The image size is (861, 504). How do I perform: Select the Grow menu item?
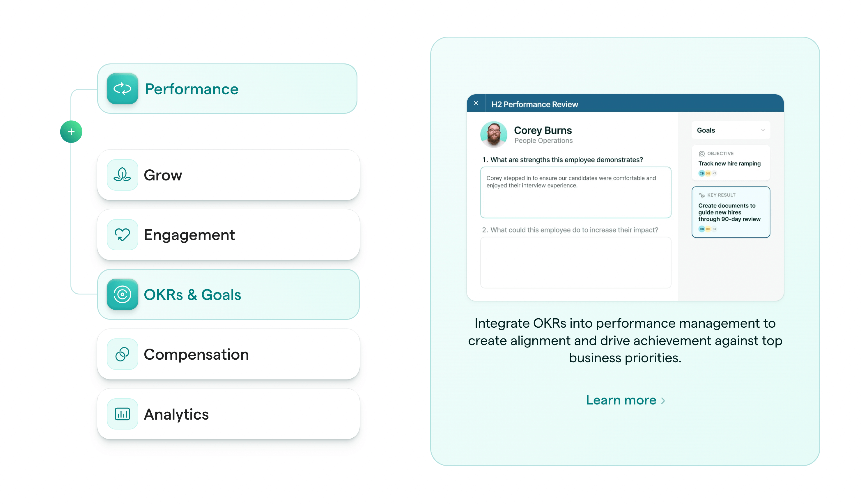228,175
